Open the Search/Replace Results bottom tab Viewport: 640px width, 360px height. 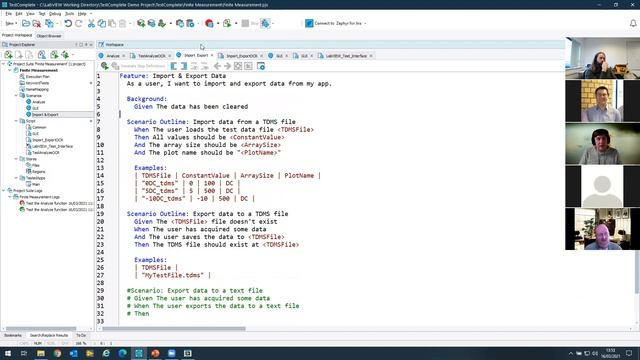pyautogui.click(x=49, y=335)
